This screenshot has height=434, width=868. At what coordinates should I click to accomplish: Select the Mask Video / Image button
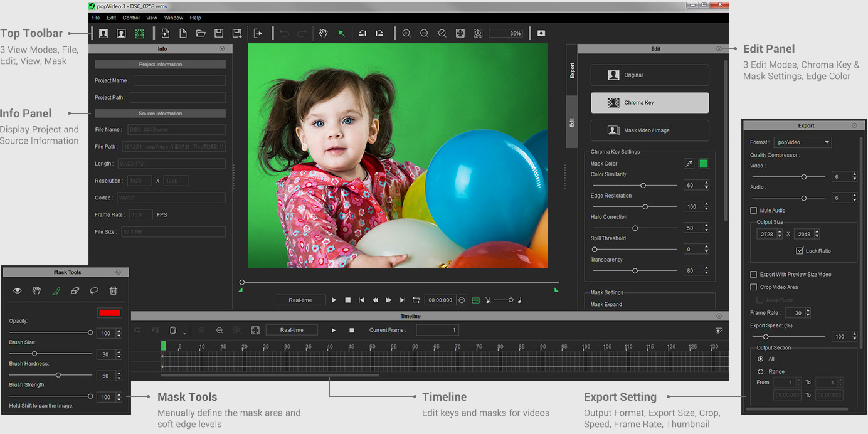[x=650, y=130]
